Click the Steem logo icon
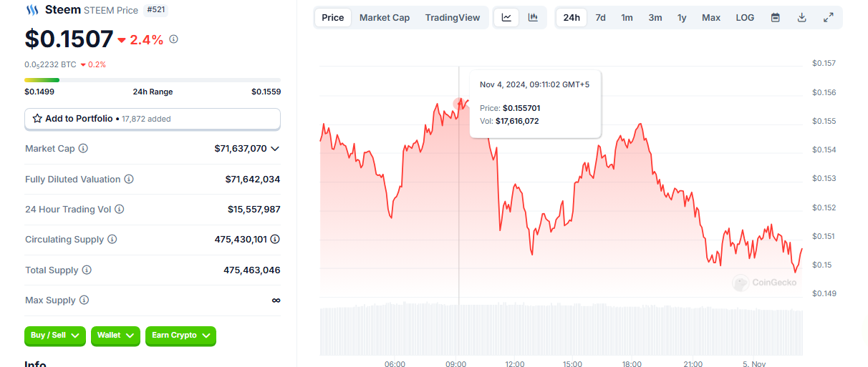This screenshot has width=868, height=367. pyautogui.click(x=32, y=10)
